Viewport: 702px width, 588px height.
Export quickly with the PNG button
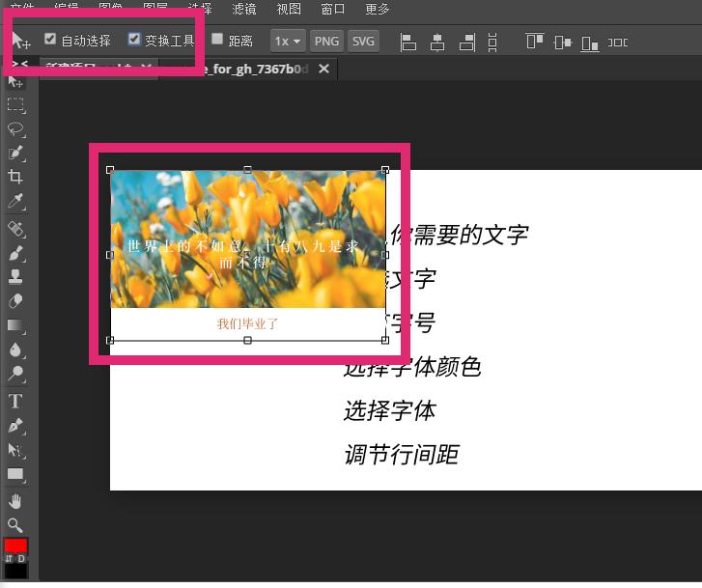(326, 42)
